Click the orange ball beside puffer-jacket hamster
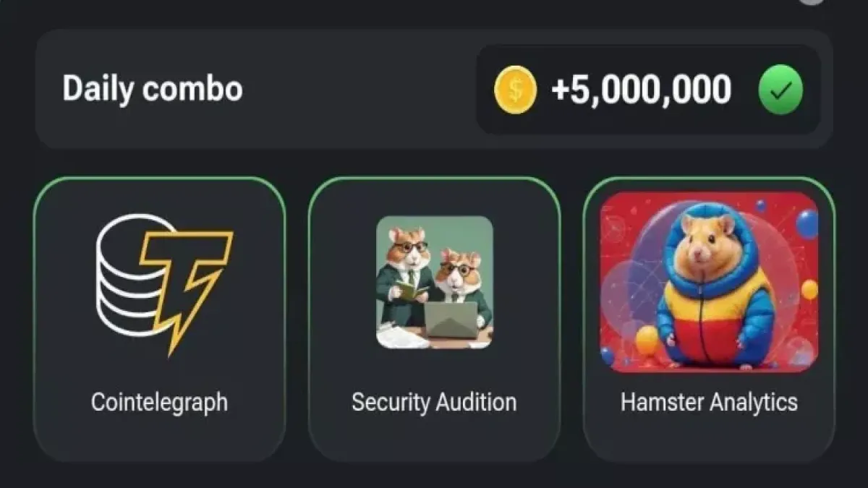Image resolution: width=868 pixels, height=488 pixels. point(646,340)
